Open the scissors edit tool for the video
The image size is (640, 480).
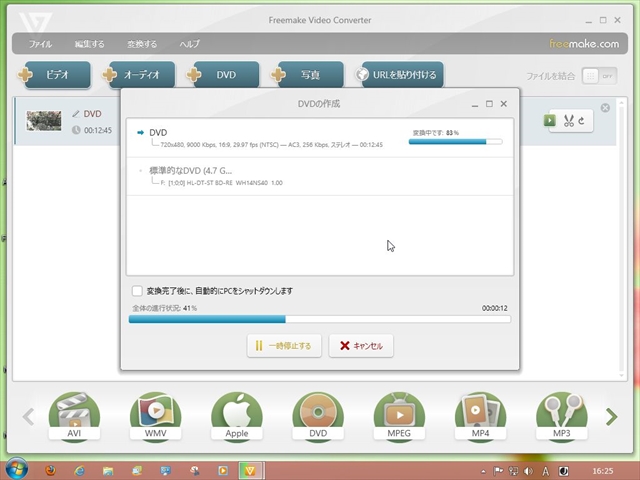coord(568,121)
